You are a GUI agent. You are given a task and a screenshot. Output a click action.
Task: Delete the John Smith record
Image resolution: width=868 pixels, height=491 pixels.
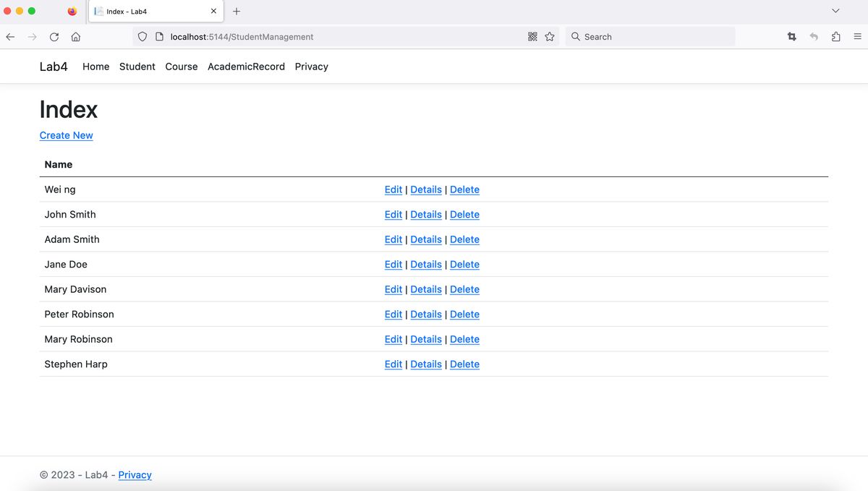pos(464,215)
